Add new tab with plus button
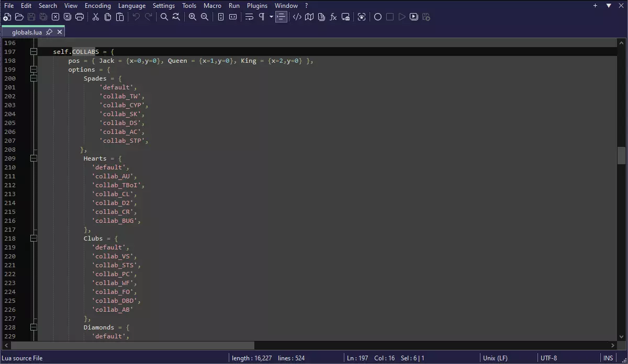This screenshot has width=628, height=364. (x=596, y=5)
